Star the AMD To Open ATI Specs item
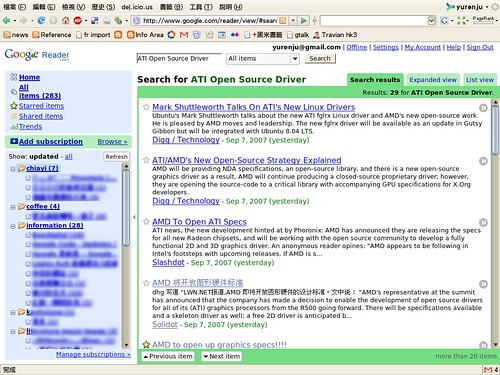The height and width of the screenshot is (375, 500). tap(146, 222)
